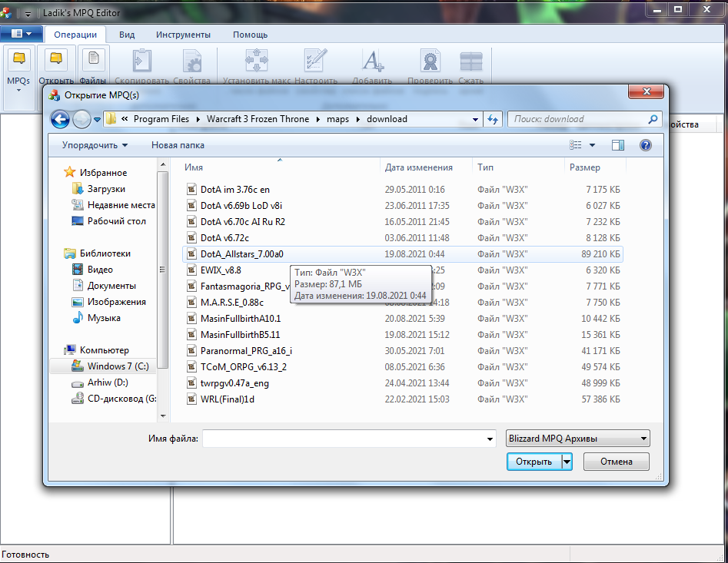
Task: Click the forward navigation arrow in dialog
Action: coord(81,119)
